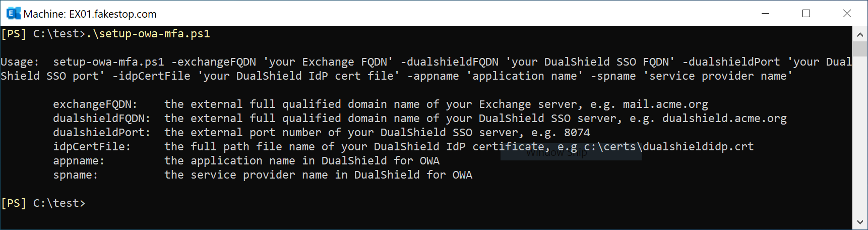Click the title text "Machine: EX01.fakestop.com"
Screen dimensions: 868x230
pyautogui.click(x=90, y=14)
